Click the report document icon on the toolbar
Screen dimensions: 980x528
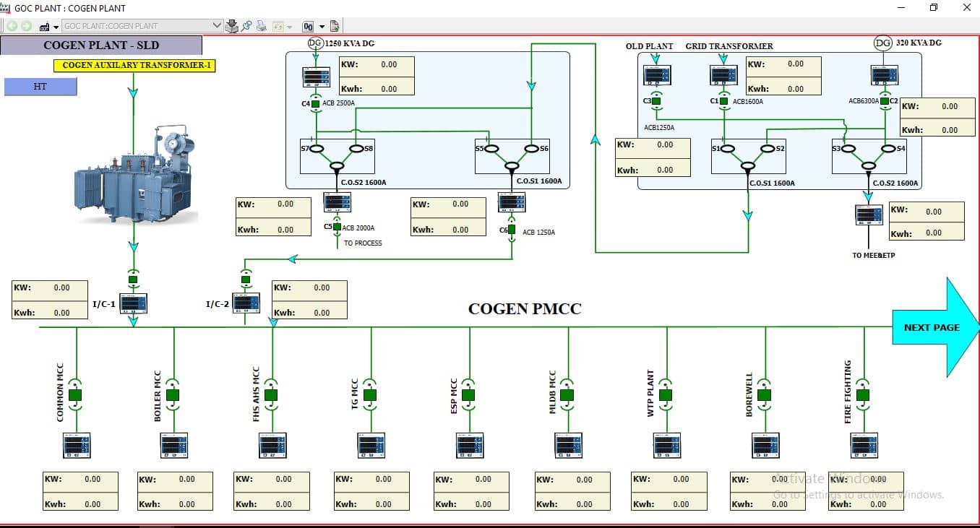click(x=335, y=25)
